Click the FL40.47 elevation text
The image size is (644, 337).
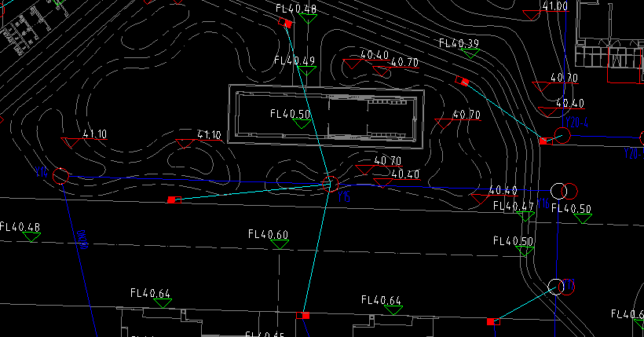point(514,206)
